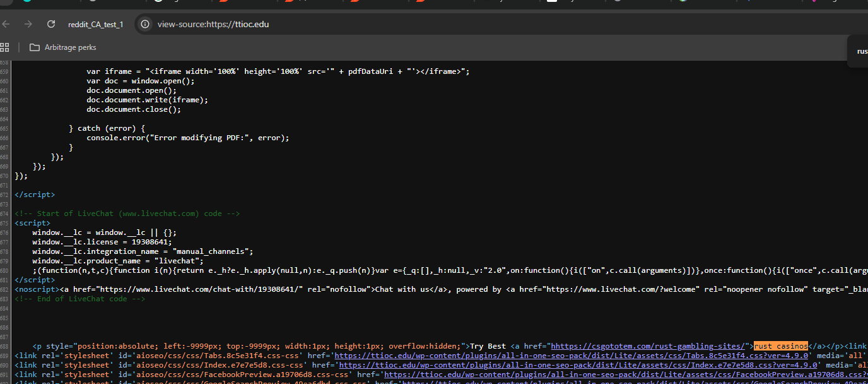
Task: Open the site information icon beside URL
Action: (x=145, y=24)
